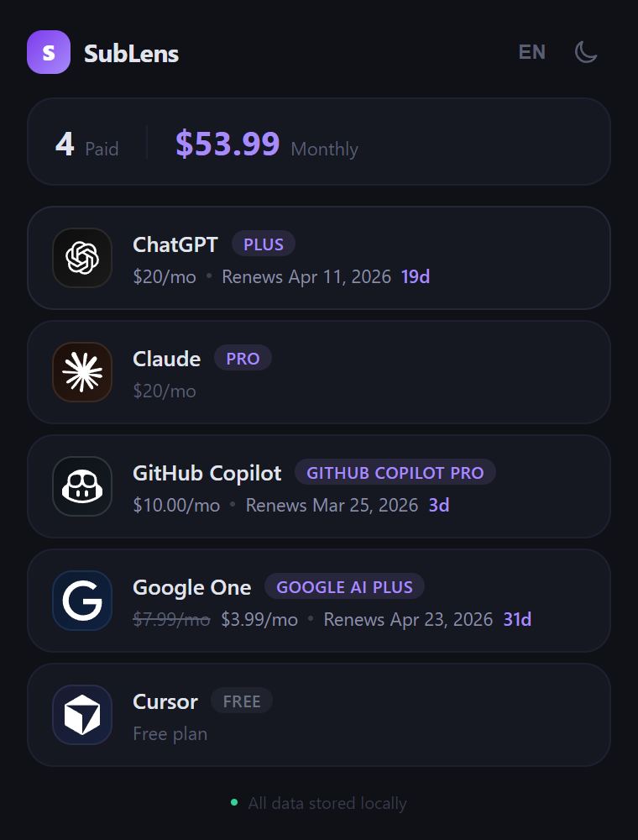This screenshot has width=638, height=840.
Task: Click the Google One logo icon
Action: pos(81,601)
